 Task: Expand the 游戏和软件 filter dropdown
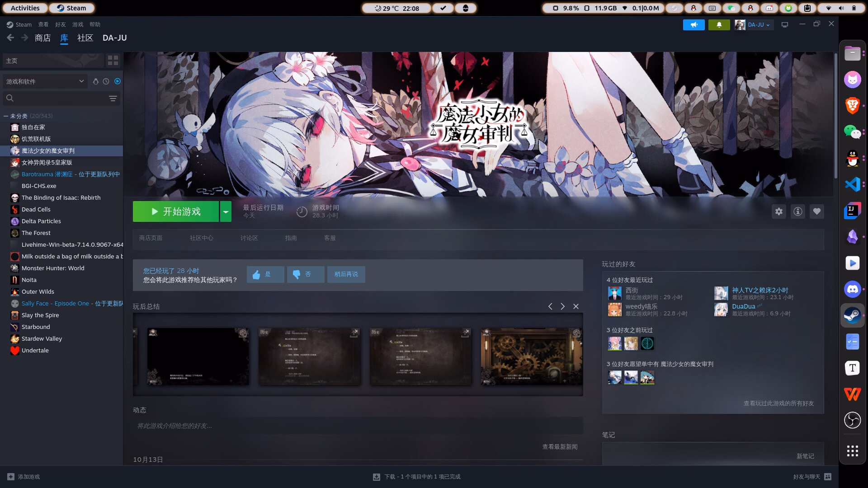(x=44, y=81)
